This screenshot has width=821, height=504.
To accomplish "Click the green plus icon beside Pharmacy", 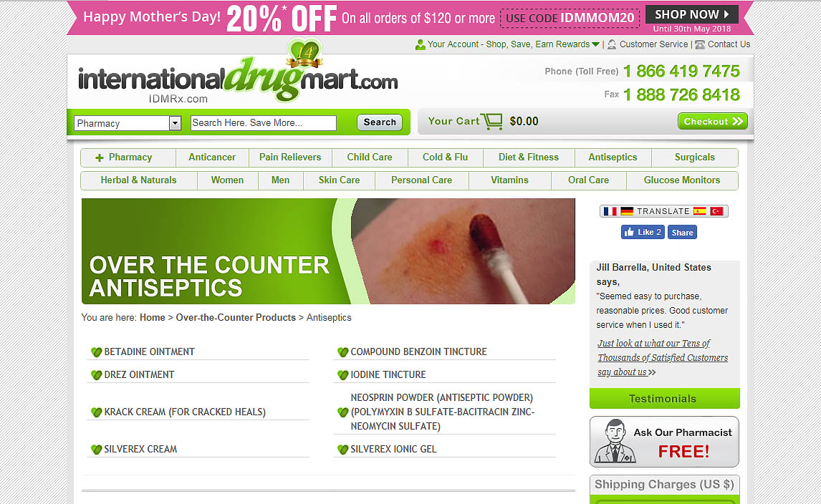I will pos(100,157).
